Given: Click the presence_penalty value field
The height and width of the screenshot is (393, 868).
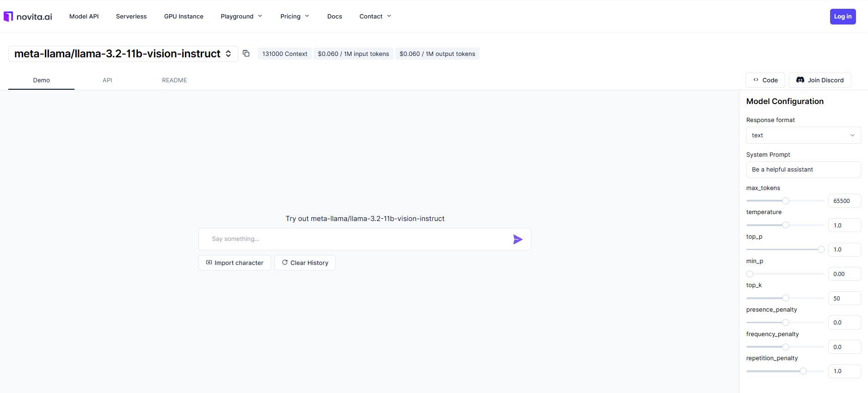Looking at the screenshot, I should 844,322.
